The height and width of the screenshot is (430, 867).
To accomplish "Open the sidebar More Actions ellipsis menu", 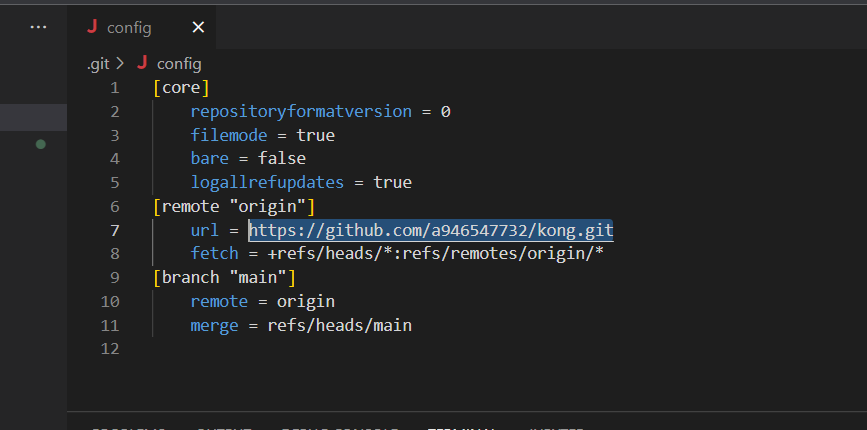I will pos(39,27).
